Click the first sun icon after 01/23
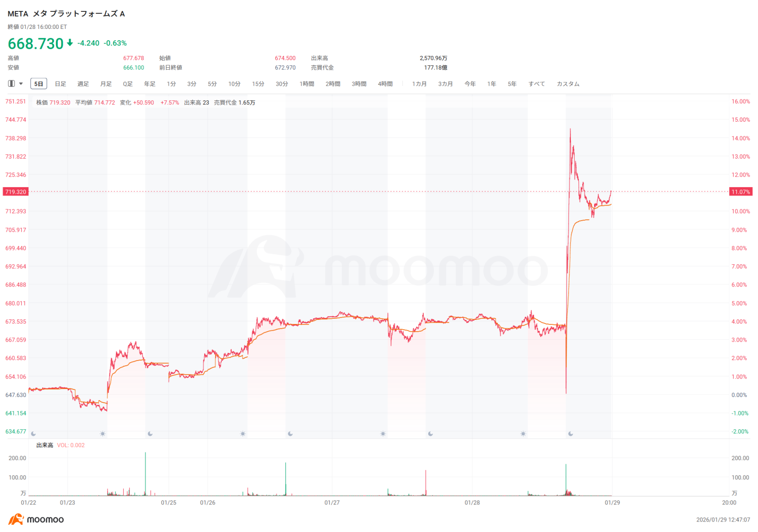Screen dimensions: 758x532 tap(103, 433)
